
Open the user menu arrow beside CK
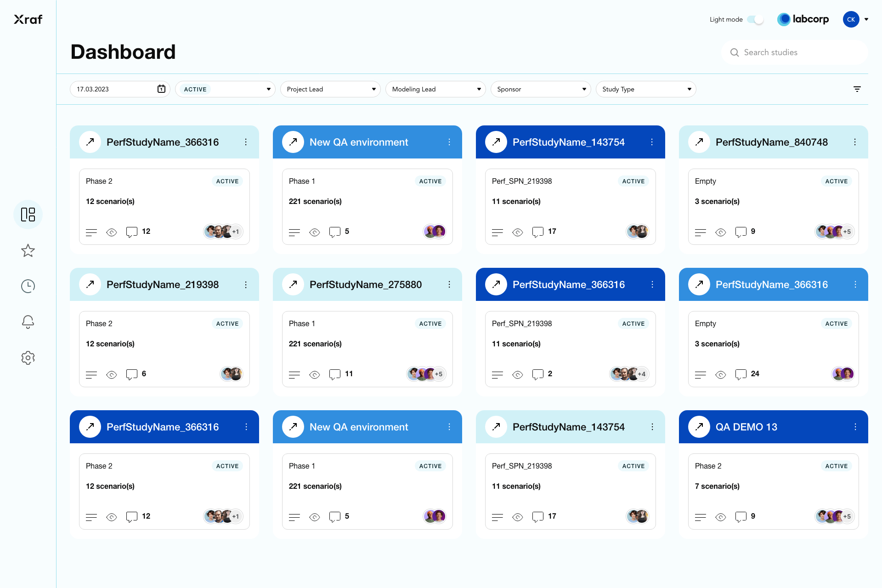[866, 19]
